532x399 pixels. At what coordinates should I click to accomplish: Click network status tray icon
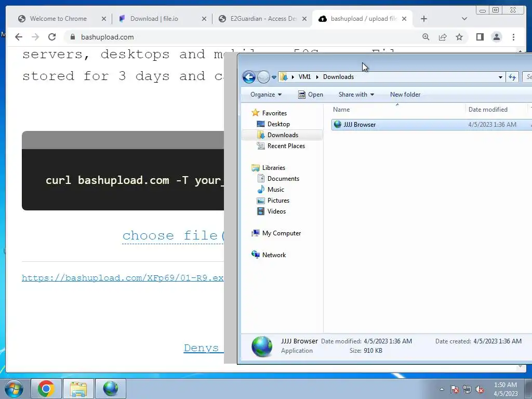(x=467, y=389)
